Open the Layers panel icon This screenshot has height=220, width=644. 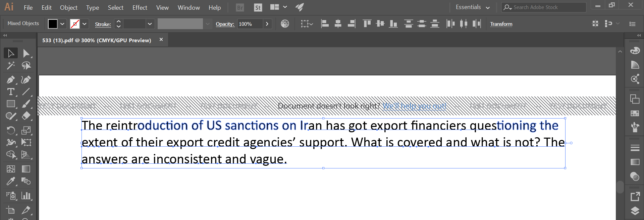tap(635, 211)
